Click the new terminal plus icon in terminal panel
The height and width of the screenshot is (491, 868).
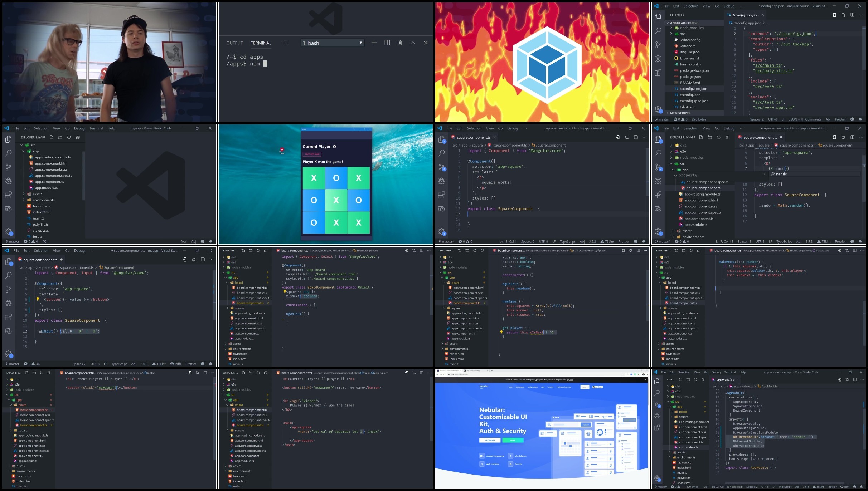(x=374, y=43)
